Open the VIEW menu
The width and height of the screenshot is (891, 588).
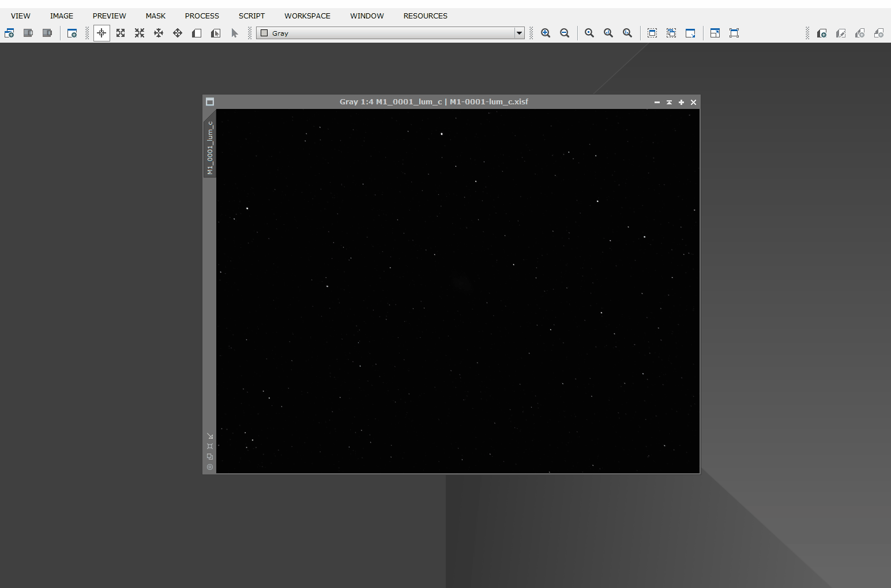21,16
